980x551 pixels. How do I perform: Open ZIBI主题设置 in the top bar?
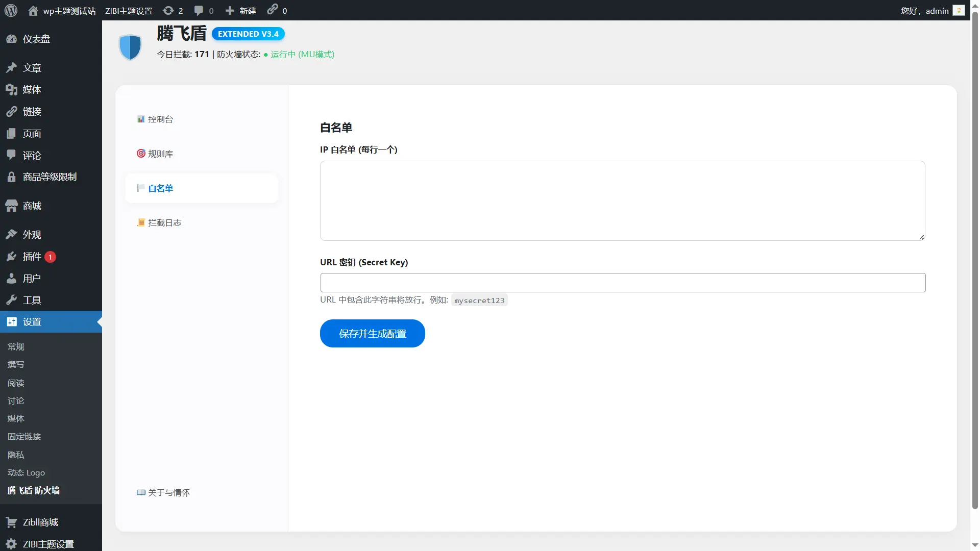point(129,10)
